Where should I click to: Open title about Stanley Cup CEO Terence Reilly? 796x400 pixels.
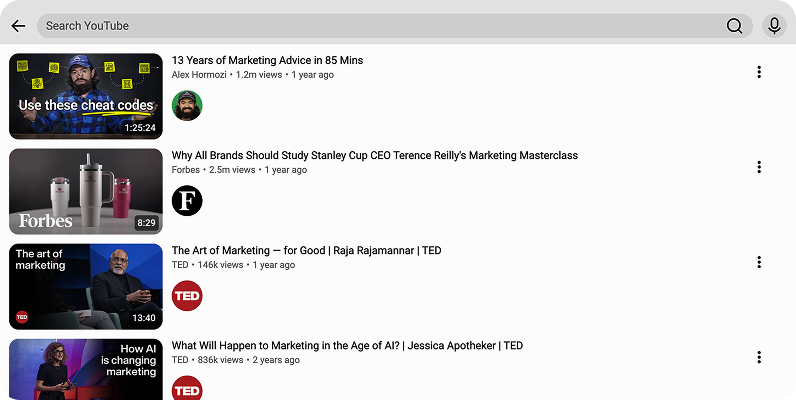click(x=375, y=155)
